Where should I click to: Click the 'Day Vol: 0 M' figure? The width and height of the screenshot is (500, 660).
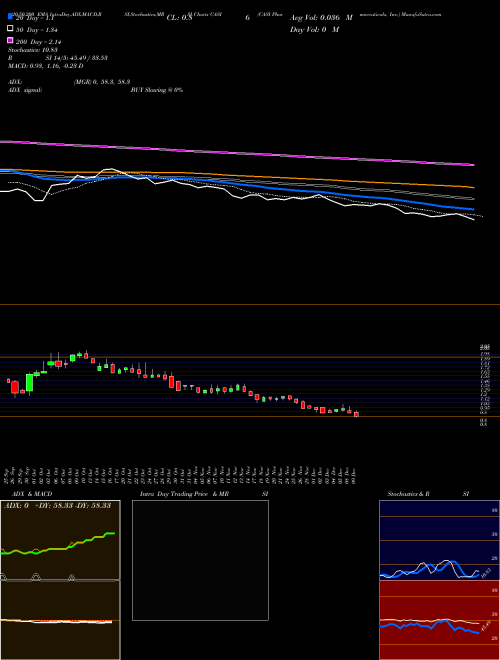(x=314, y=30)
